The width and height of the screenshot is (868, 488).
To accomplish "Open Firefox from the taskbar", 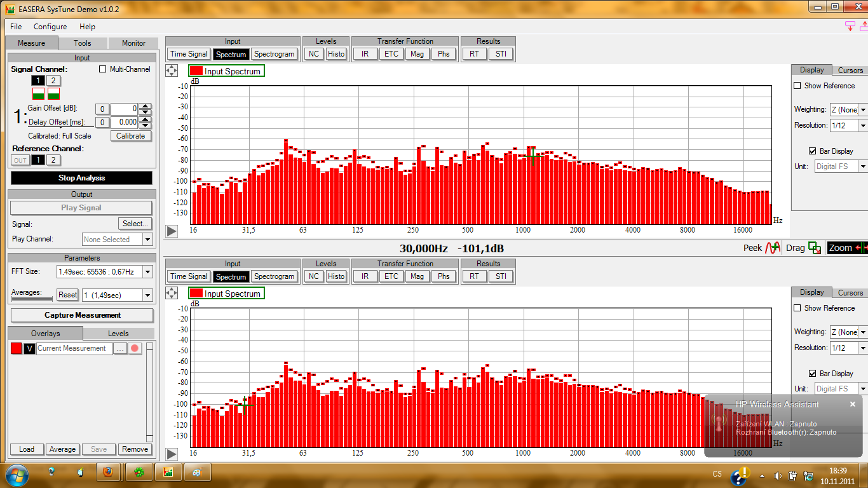I will (108, 473).
